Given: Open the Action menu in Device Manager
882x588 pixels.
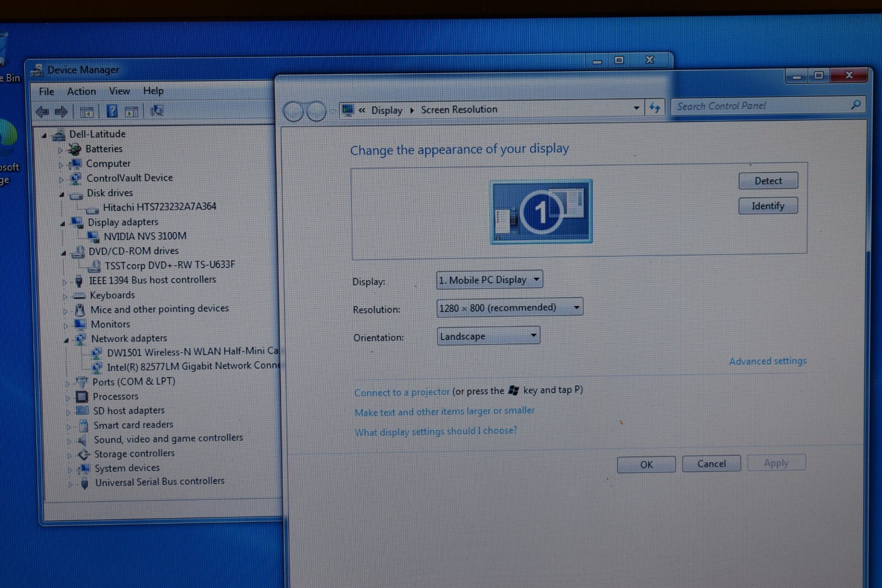Looking at the screenshot, I should click(82, 91).
